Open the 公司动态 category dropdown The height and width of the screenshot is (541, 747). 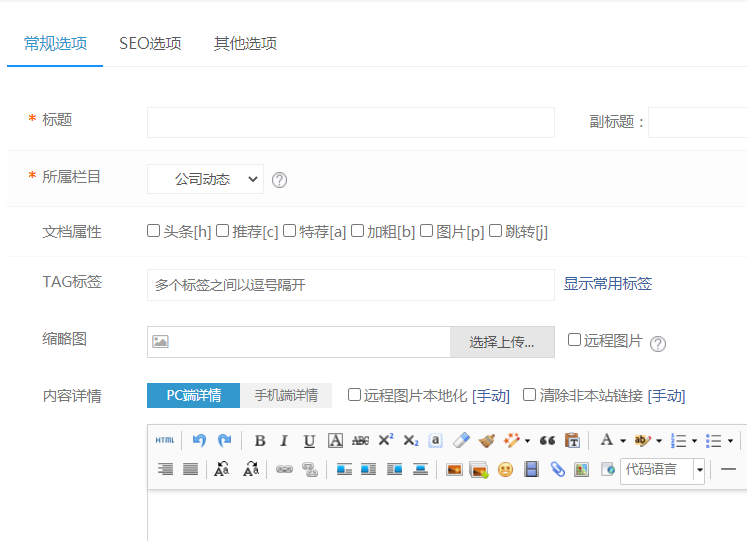205,179
